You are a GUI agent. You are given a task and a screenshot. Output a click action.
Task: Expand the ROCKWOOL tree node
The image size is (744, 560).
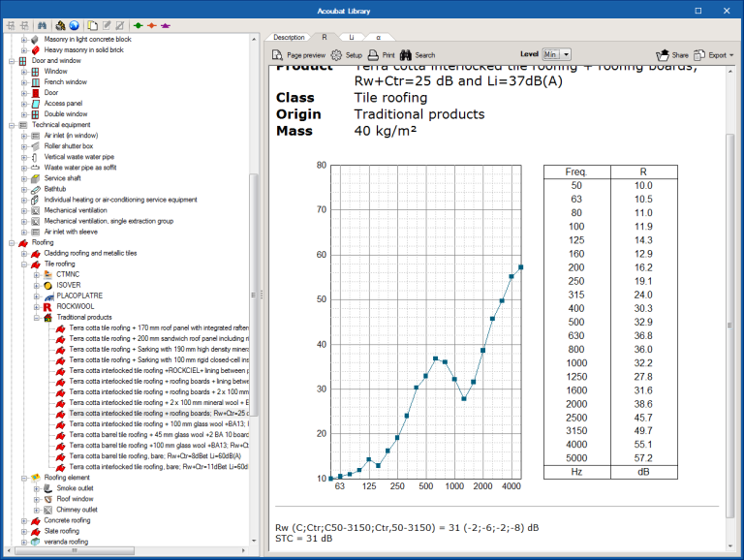tap(36, 306)
